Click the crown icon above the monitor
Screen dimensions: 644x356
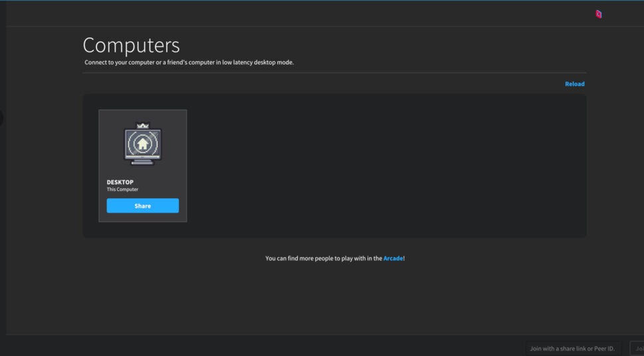click(x=142, y=125)
